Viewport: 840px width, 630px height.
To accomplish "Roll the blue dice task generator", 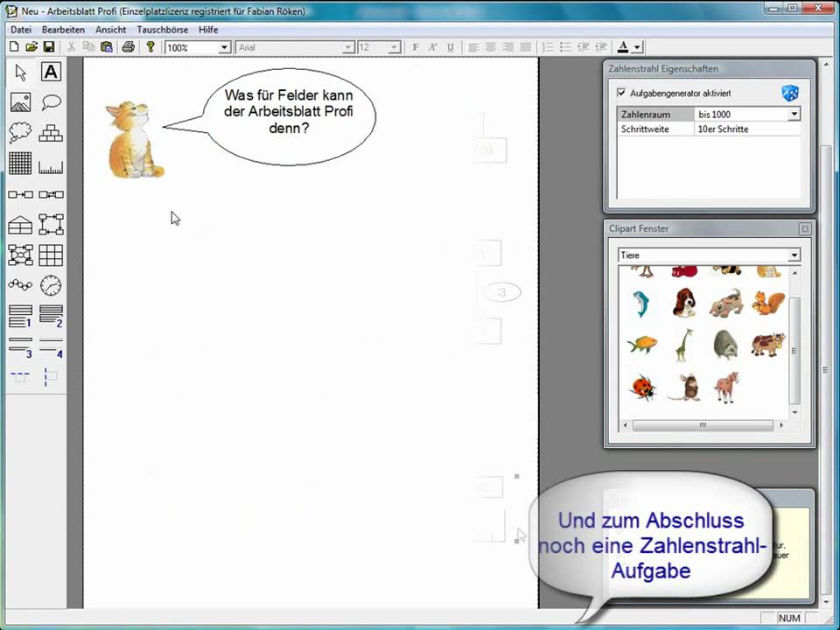I will tap(790, 94).
